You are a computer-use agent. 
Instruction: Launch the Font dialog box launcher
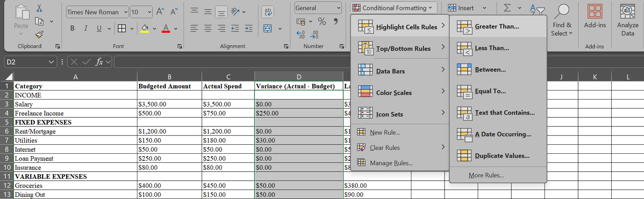180,46
